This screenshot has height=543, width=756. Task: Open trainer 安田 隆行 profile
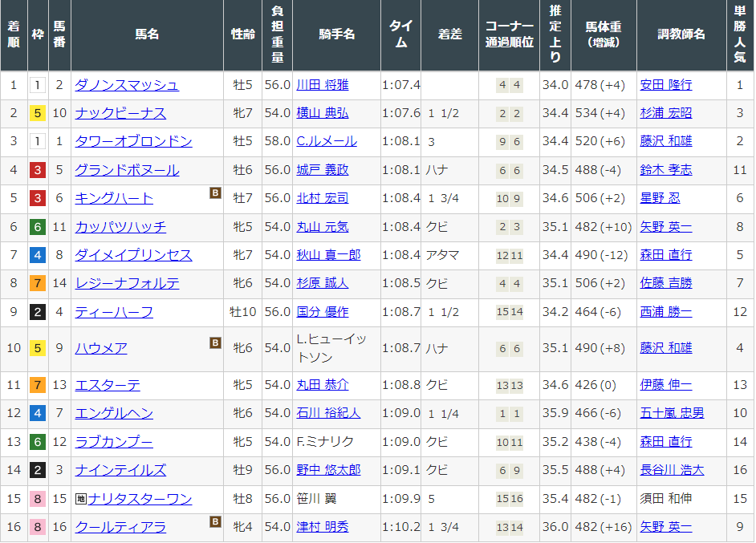666,85
